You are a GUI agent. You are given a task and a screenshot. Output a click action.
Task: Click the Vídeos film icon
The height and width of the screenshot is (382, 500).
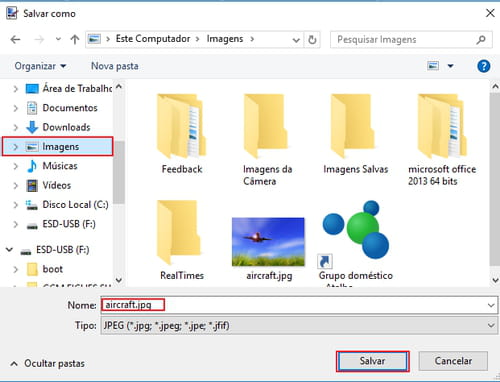[32, 185]
